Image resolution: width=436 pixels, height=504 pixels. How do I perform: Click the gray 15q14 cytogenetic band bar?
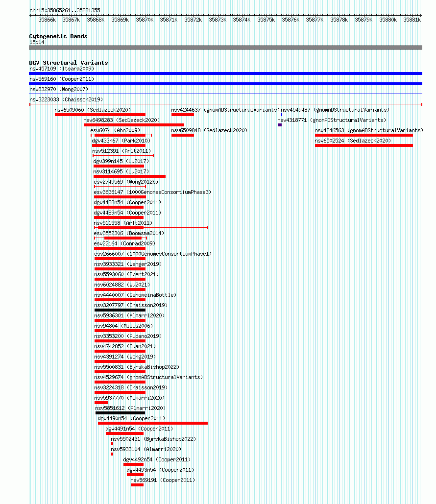pos(225,48)
